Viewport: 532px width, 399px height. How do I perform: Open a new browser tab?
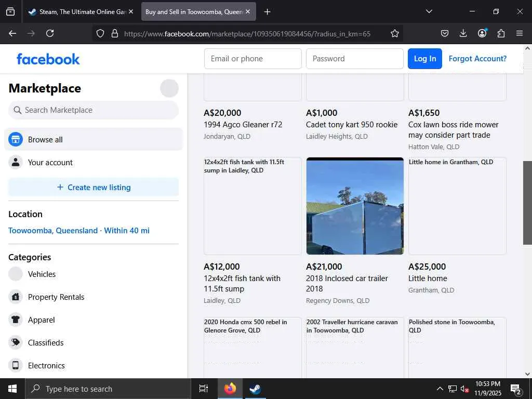point(268,12)
